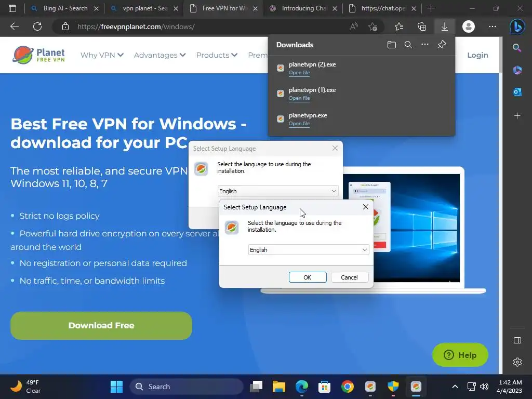Refresh the current page

point(37,26)
